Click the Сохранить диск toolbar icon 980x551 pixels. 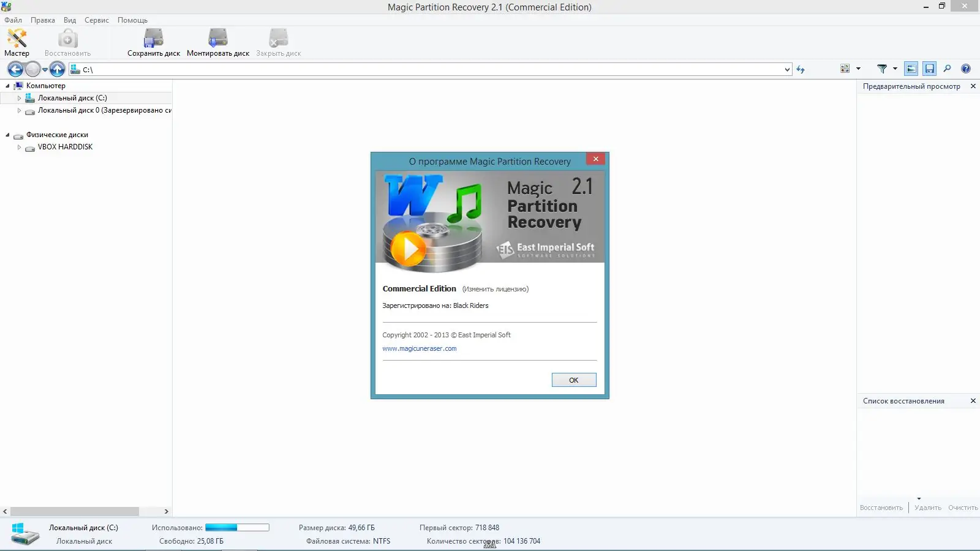pyautogui.click(x=153, y=38)
